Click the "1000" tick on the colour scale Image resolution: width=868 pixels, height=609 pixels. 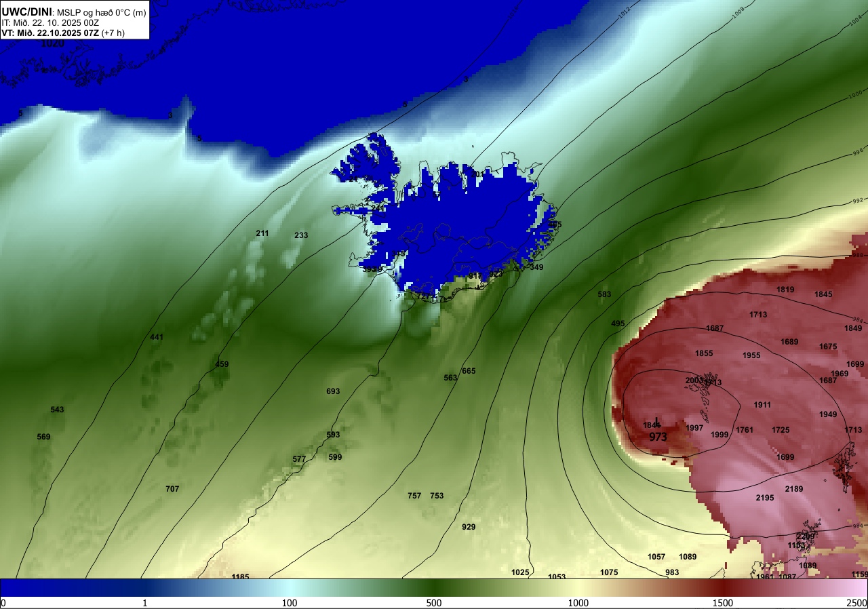578,603
